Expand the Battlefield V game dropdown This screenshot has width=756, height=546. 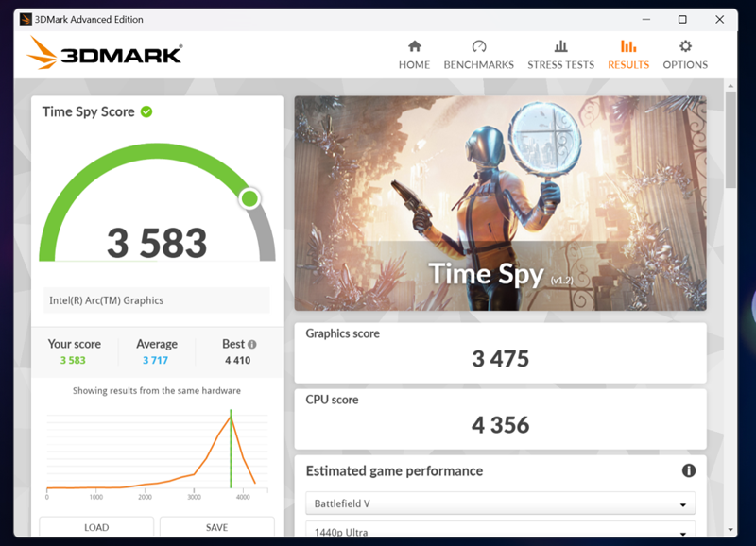click(500, 503)
